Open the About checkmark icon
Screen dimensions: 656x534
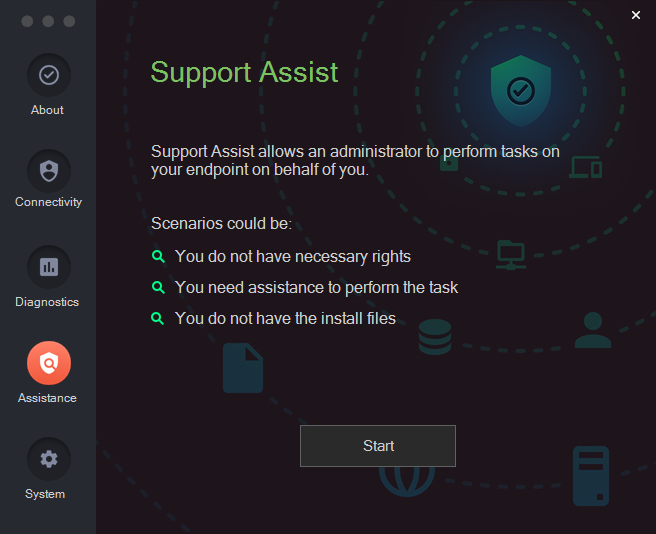click(49, 75)
